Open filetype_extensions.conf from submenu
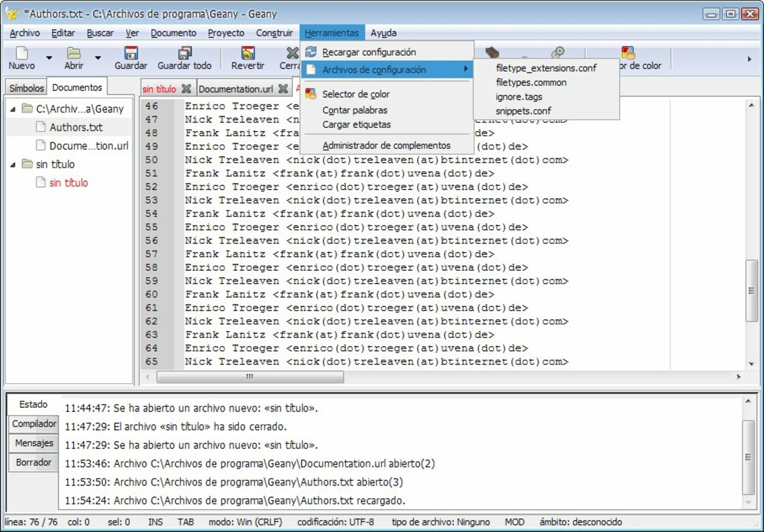 546,68
